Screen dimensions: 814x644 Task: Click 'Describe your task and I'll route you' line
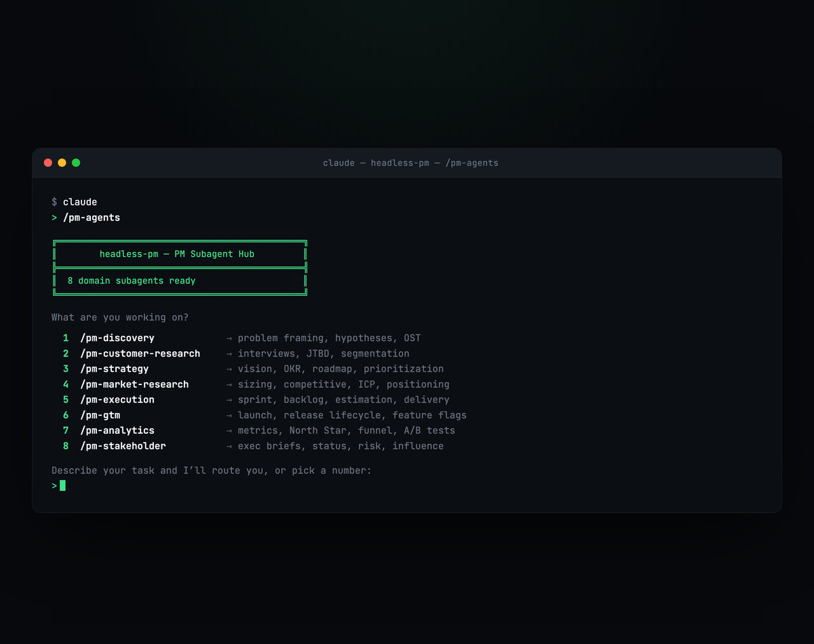pos(212,470)
